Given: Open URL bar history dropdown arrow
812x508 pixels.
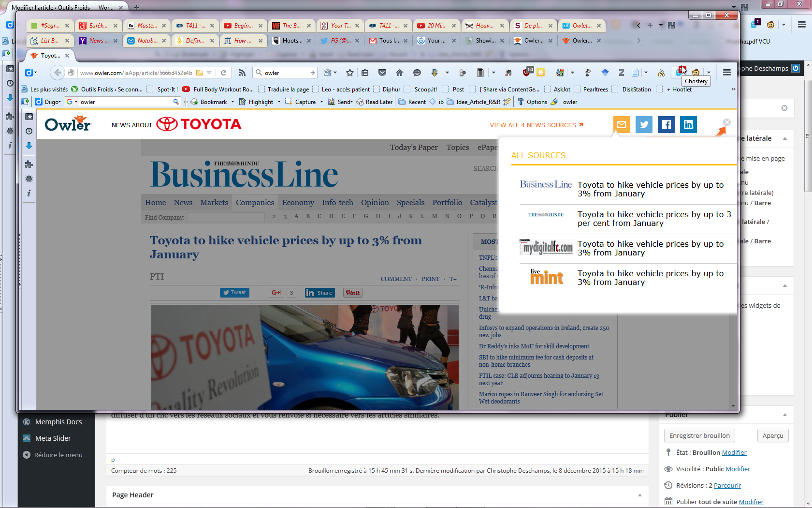Looking at the screenshot, I should [209, 73].
